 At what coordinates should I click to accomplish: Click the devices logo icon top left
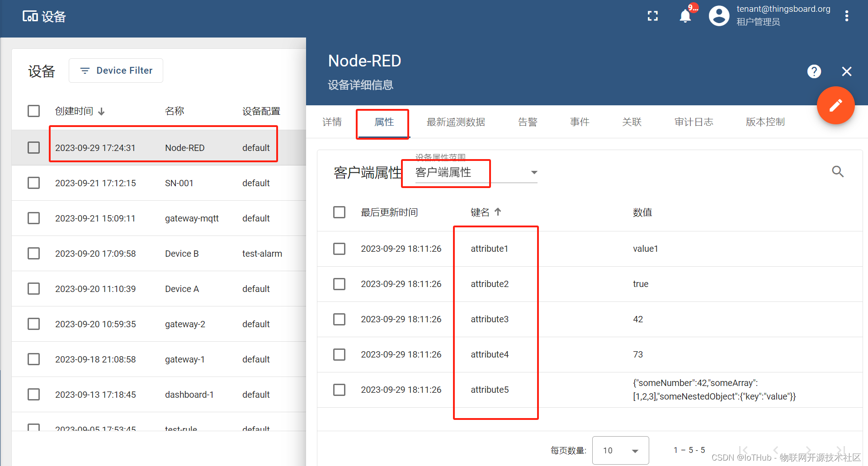30,15
